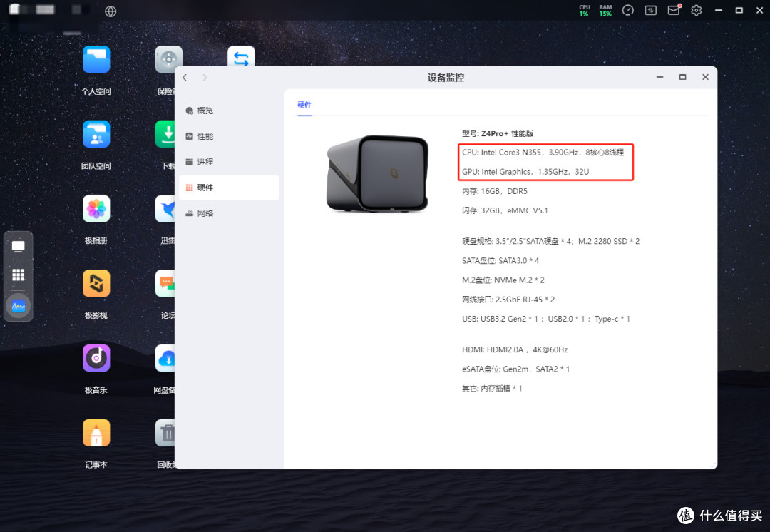
Task: Select 硬件 in the monitor sidebar
Action: point(229,187)
